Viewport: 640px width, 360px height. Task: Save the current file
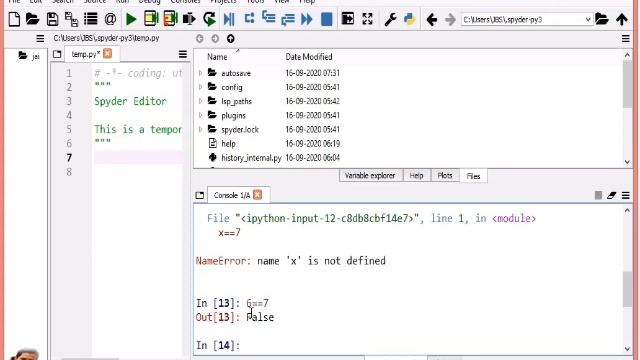pyautogui.click(x=52, y=19)
